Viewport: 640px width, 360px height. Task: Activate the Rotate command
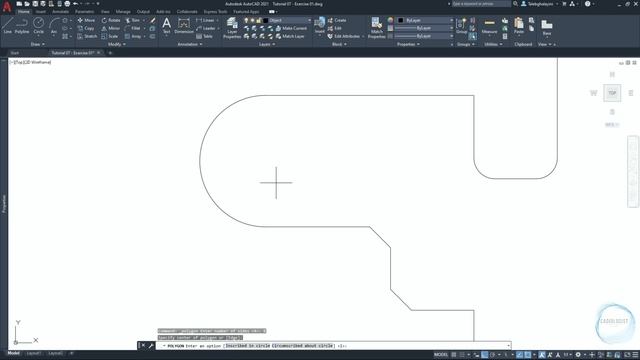tap(111, 20)
